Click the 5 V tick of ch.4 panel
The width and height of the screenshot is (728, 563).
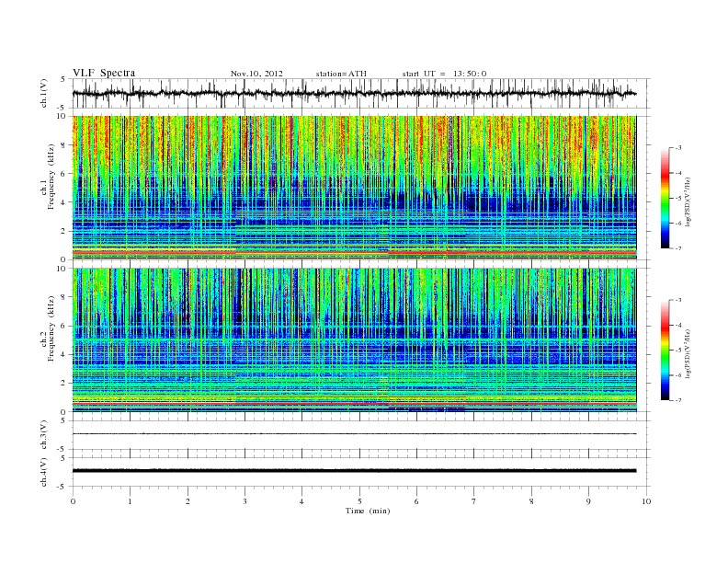[63, 458]
